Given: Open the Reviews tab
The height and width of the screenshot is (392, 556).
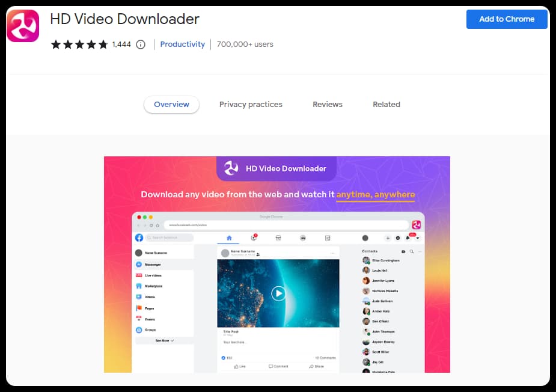Looking at the screenshot, I should pyautogui.click(x=327, y=104).
